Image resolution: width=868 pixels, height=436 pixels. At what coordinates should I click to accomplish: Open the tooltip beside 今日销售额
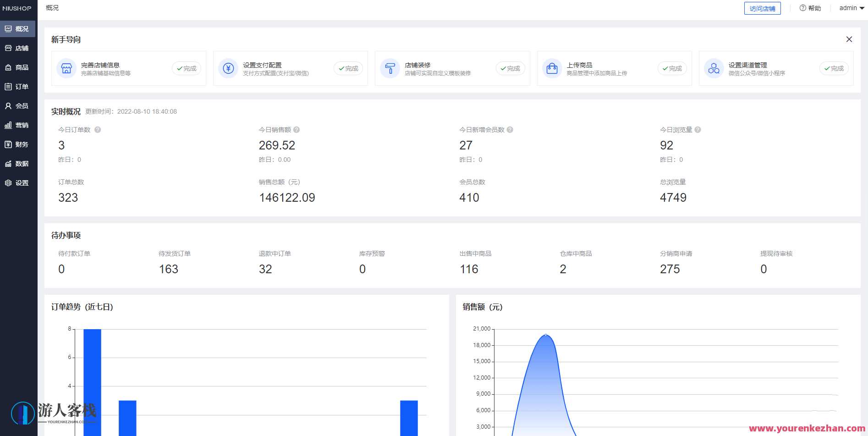(296, 130)
